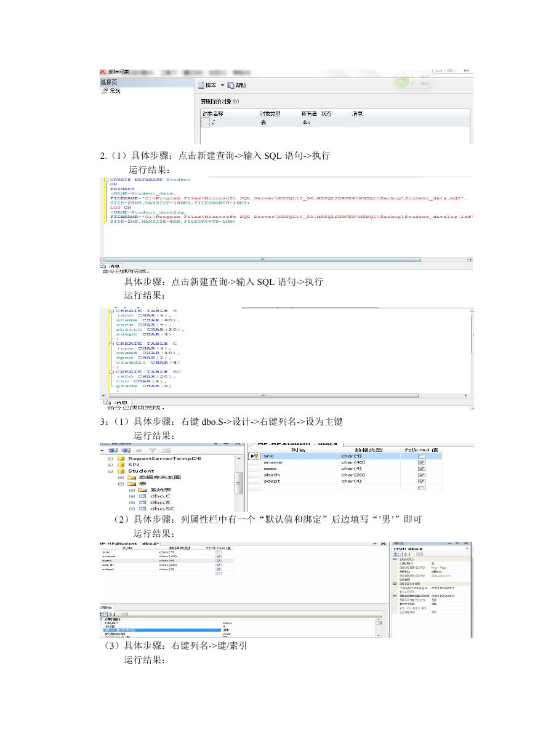Select the SPJ database icon

pyautogui.click(x=121, y=465)
